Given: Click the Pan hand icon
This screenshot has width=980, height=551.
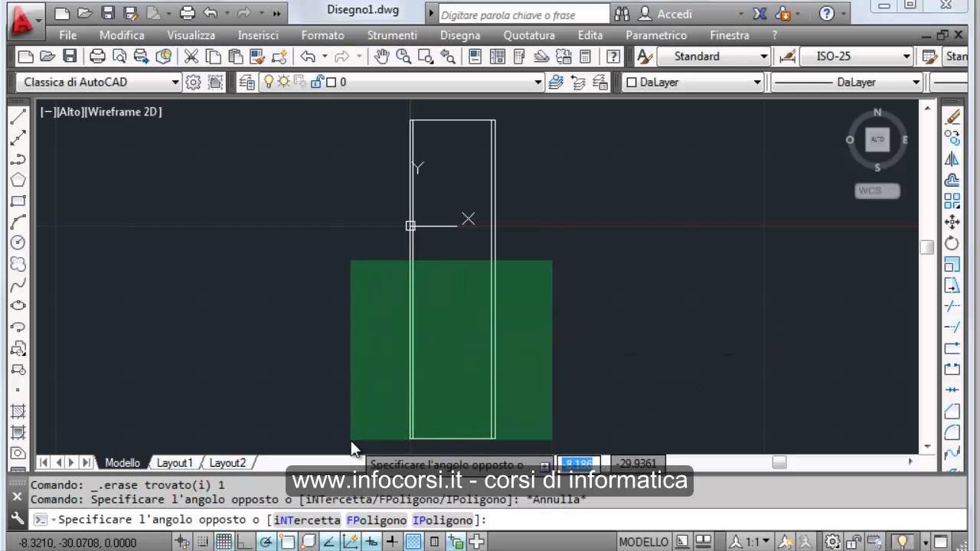Looking at the screenshot, I should click(381, 57).
